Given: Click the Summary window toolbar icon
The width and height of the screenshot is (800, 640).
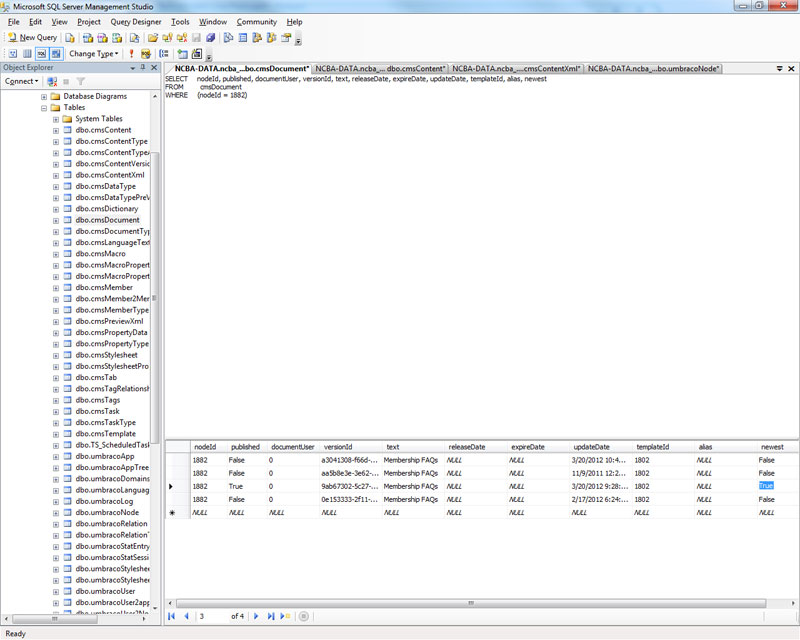Looking at the screenshot, I should 243,38.
